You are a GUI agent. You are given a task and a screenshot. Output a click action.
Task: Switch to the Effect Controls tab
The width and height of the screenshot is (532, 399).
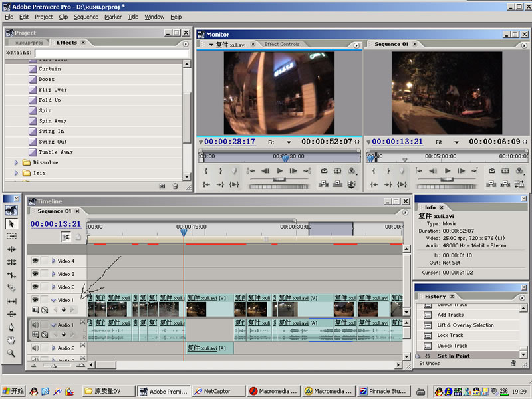coord(282,44)
